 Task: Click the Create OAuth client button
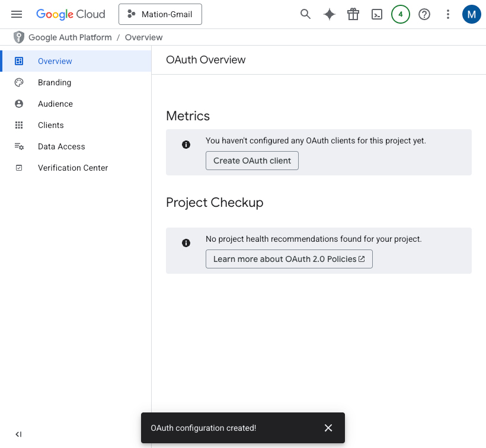point(252,161)
